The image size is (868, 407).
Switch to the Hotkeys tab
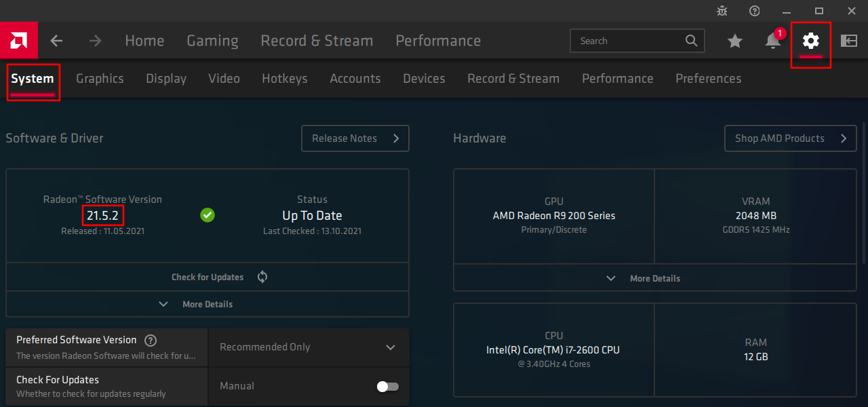pos(285,79)
